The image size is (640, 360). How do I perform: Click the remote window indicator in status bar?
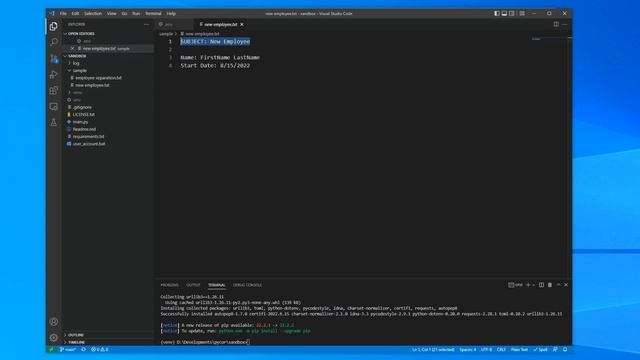point(51,349)
